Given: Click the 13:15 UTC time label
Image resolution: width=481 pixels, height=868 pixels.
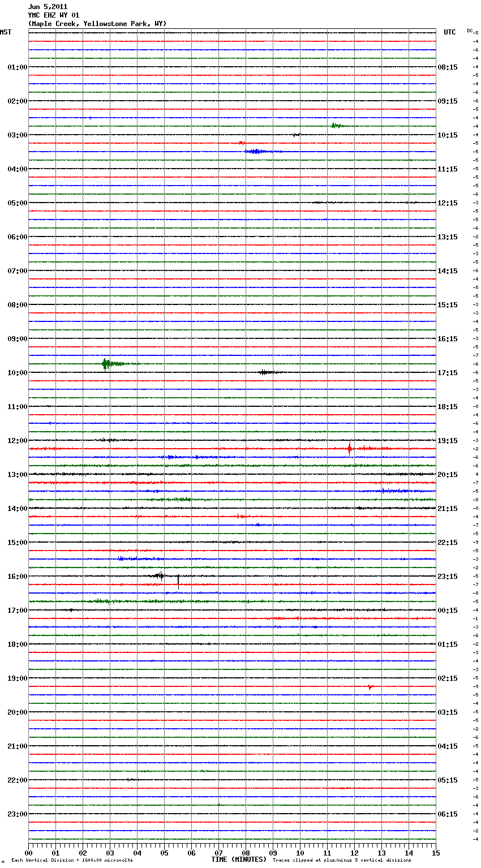Looking at the screenshot, I should tap(448, 237).
